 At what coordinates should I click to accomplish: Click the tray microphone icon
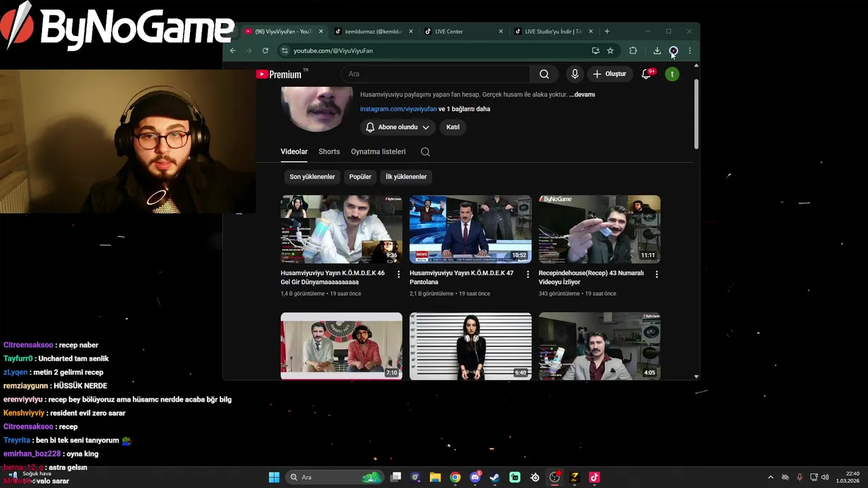[x=800, y=477]
